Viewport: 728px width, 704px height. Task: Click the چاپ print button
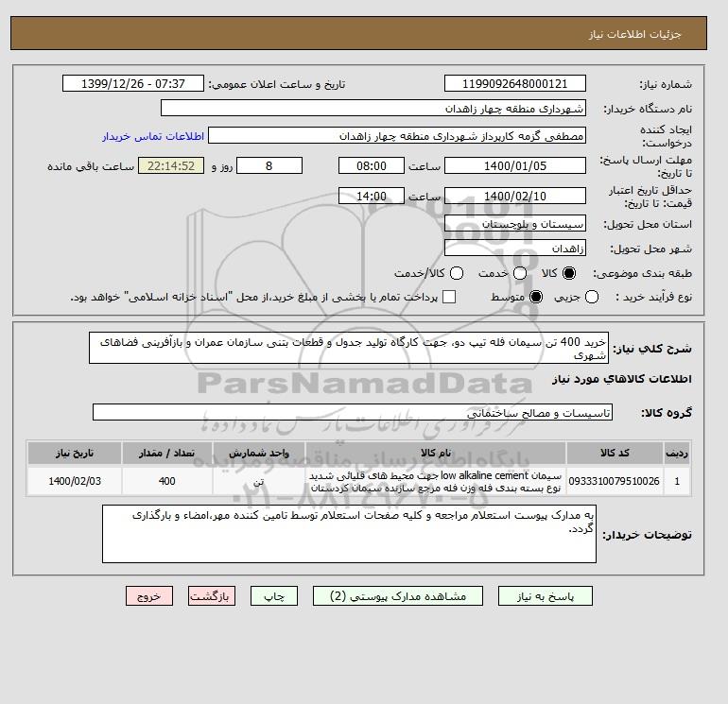pos(274,596)
